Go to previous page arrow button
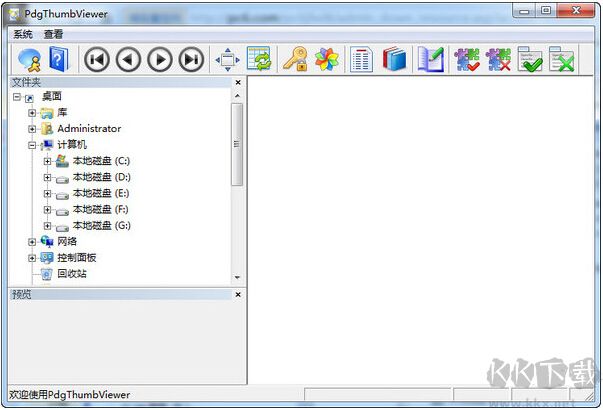 tap(128, 60)
